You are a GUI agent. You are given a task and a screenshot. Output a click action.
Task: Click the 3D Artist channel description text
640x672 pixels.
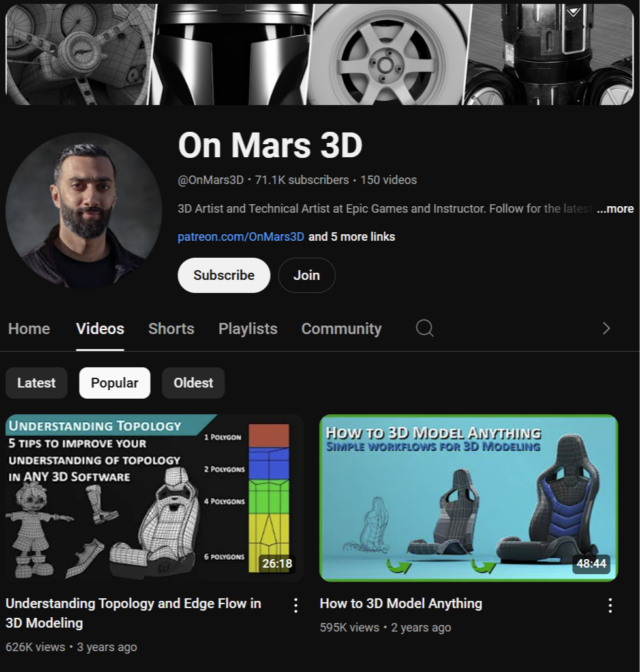[x=385, y=209]
